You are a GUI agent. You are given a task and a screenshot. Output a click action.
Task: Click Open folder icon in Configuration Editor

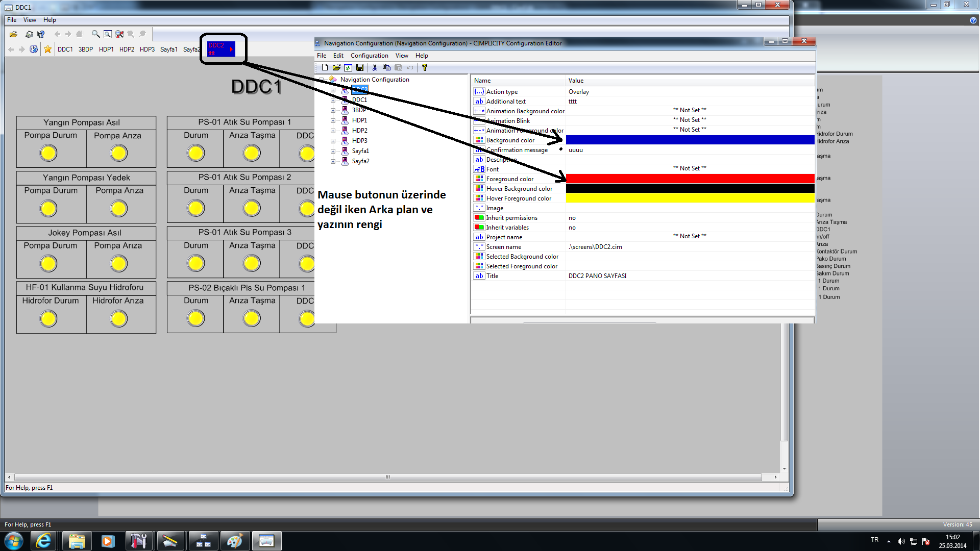(x=336, y=67)
